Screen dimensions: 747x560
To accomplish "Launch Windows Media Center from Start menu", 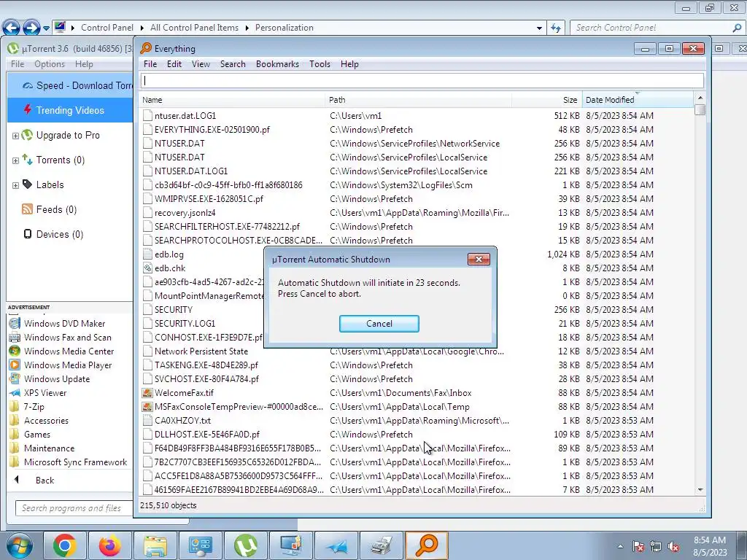I will click(69, 351).
